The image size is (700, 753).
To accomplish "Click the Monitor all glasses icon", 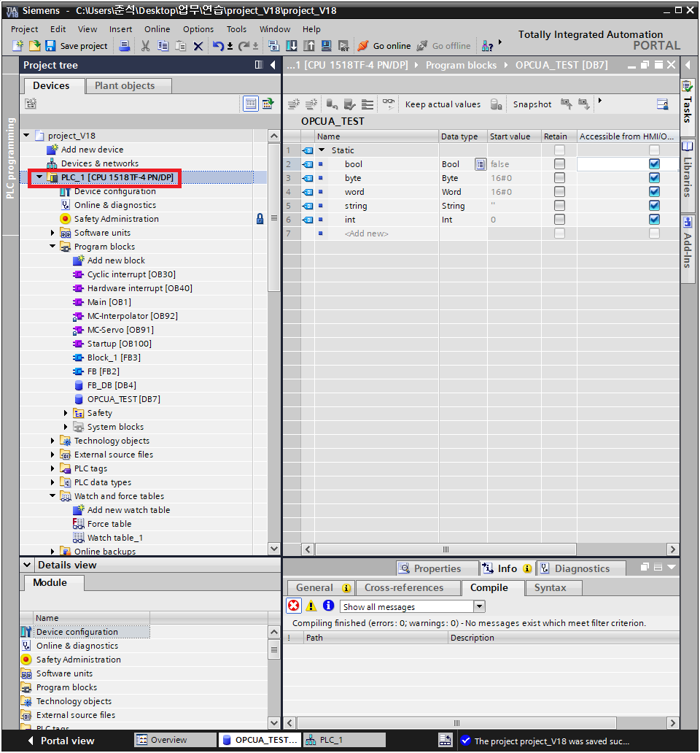I will point(389,104).
